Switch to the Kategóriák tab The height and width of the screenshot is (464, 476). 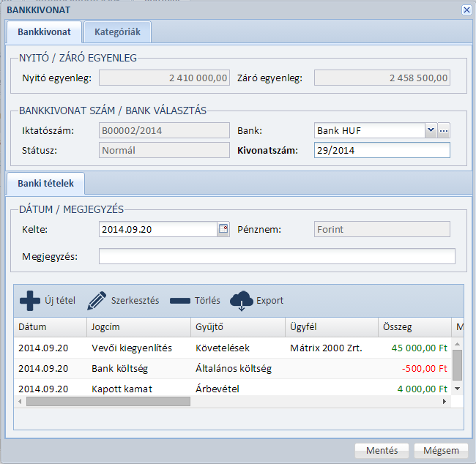coord(117,33)
